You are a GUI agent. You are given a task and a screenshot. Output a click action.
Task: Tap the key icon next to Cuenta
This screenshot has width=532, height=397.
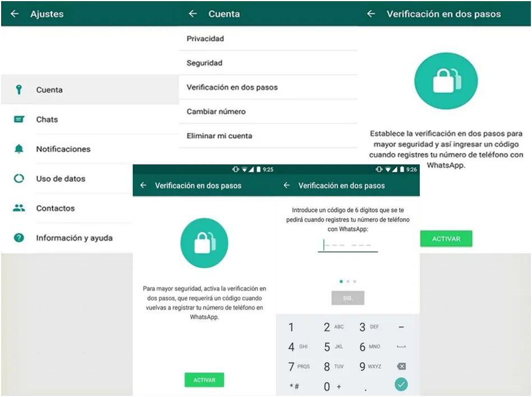click(19, 90)
